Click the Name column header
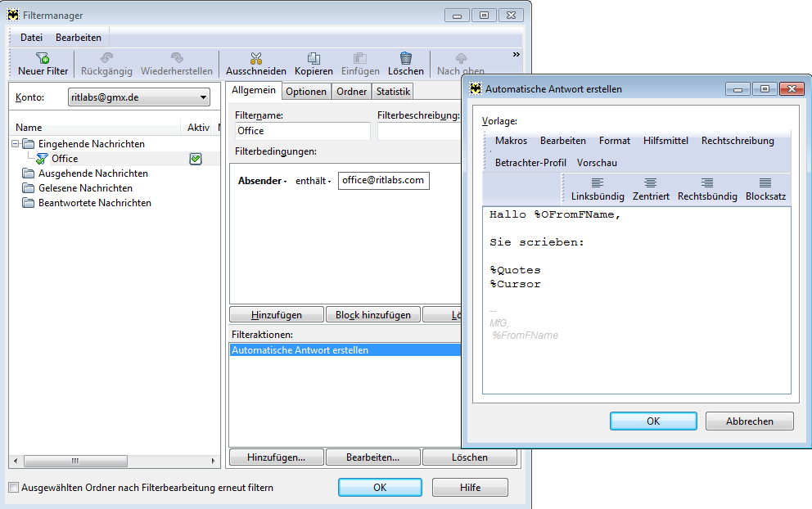 point(95,128)
